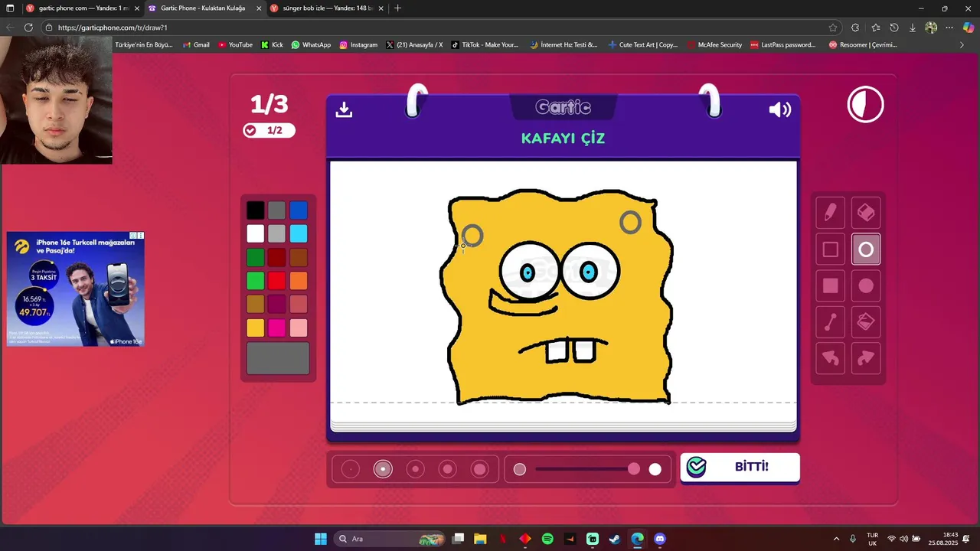Open the Kick bookmark
The width and height of the screenshot is (980, 551).
(x=272, y=45)
